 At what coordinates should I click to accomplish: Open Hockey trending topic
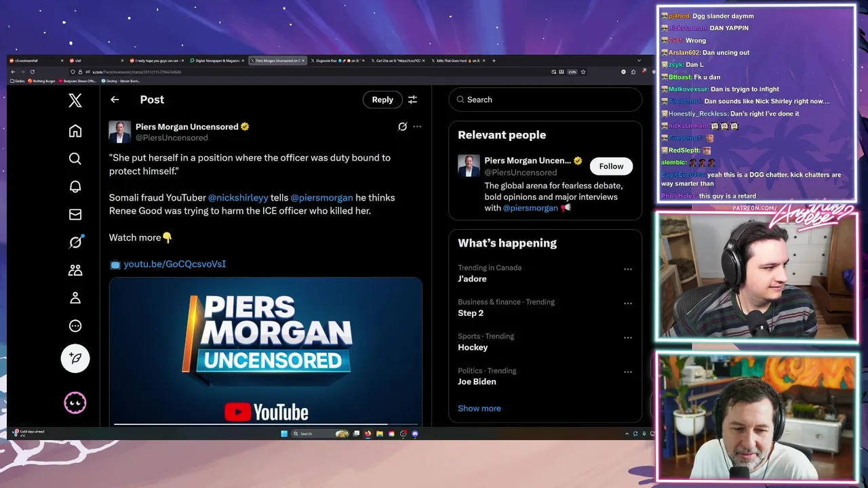pos(473,348)
